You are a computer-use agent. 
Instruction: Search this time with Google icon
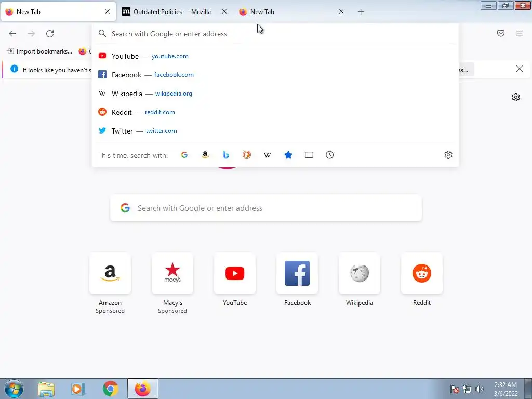click(x=184, y=155)
